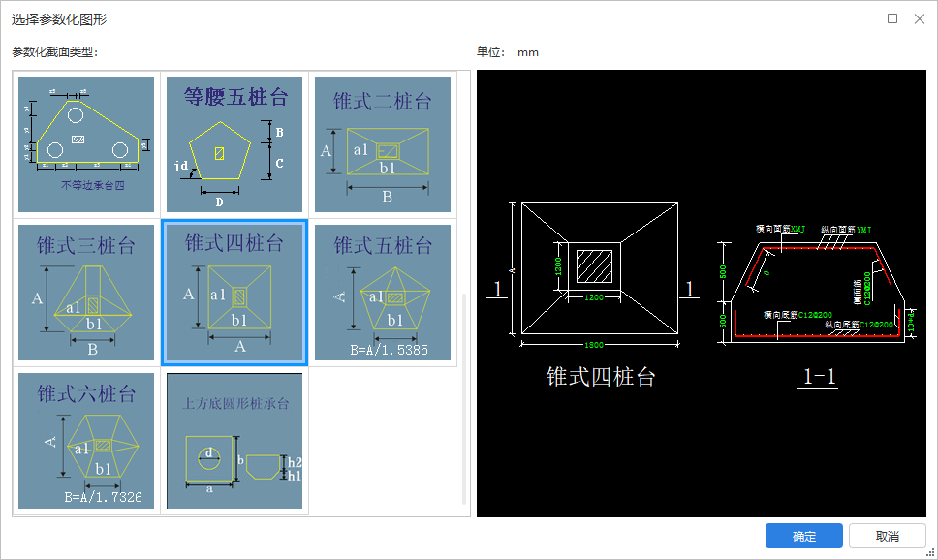Click the 横向面筋 XMJ label

[x=780, y=229]
